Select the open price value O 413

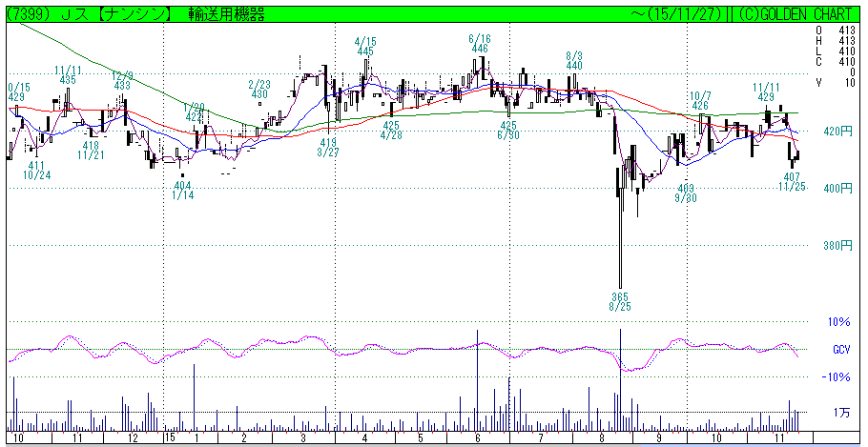(836, 31)
